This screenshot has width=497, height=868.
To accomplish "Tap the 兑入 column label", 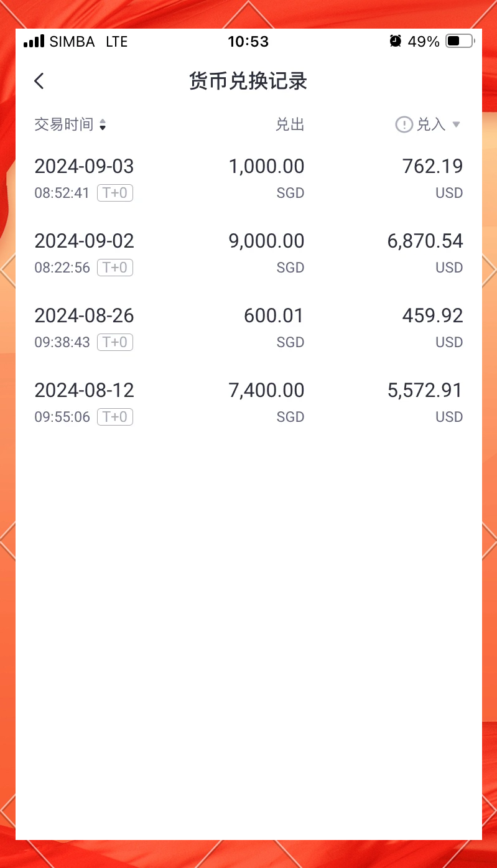I will pos(431,124).
